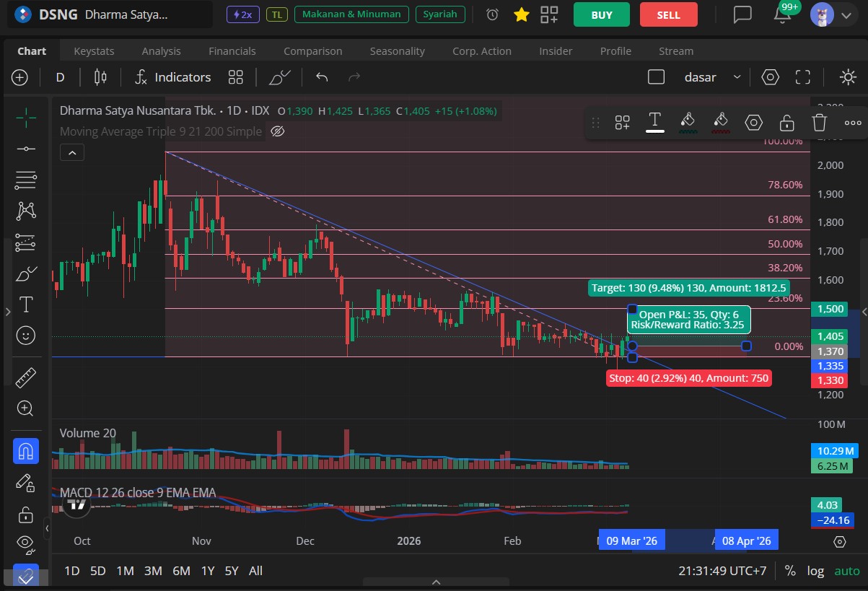The image size is (868, 591).
Task: Change drawing background color second bucket
Action: (x=720, y=122)
